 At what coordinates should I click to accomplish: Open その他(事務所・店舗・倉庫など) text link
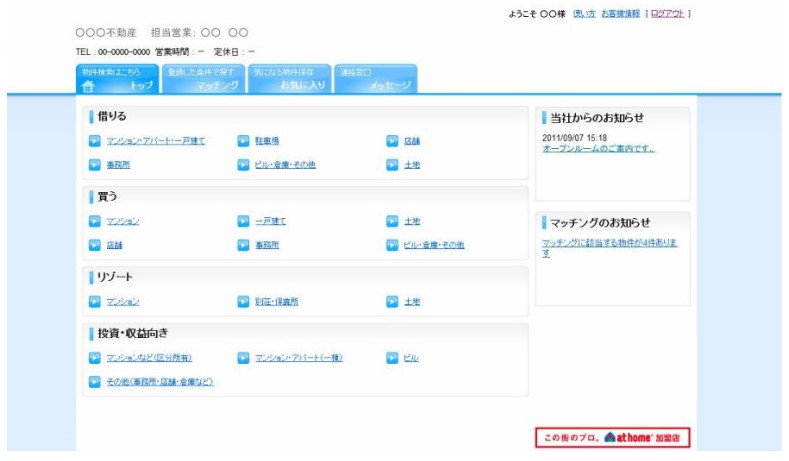coord(160,382)
